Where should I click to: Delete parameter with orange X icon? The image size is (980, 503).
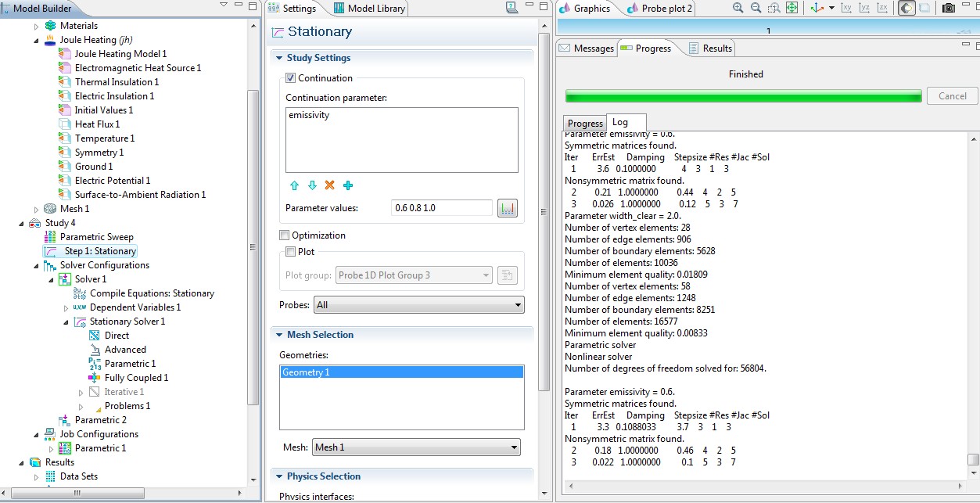[x=329, y=185]
